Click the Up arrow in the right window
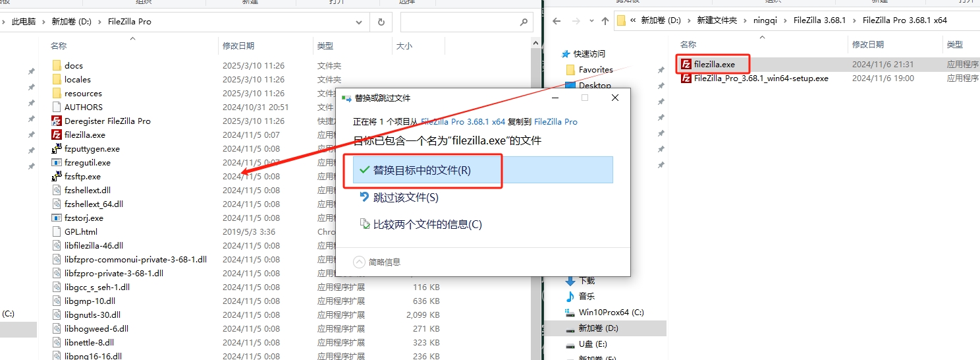The width and height of the screenshot is (980, 360). point(605,20)
